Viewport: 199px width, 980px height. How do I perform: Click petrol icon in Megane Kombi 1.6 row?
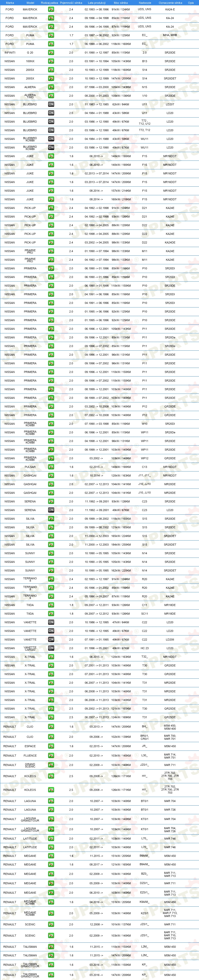point(51,902)
